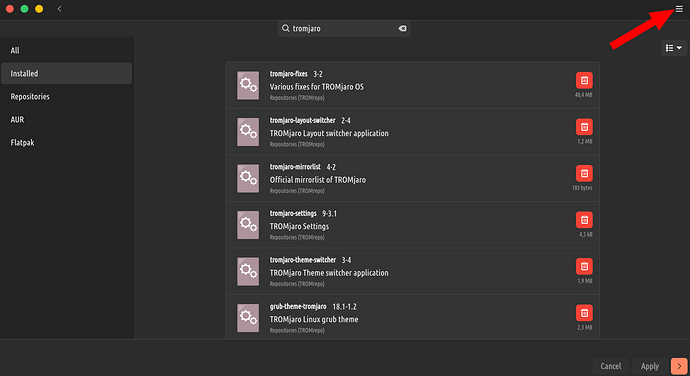Click the tromjaro-settings package name
This screenshot has height=376, width=690.
[293, 214]
